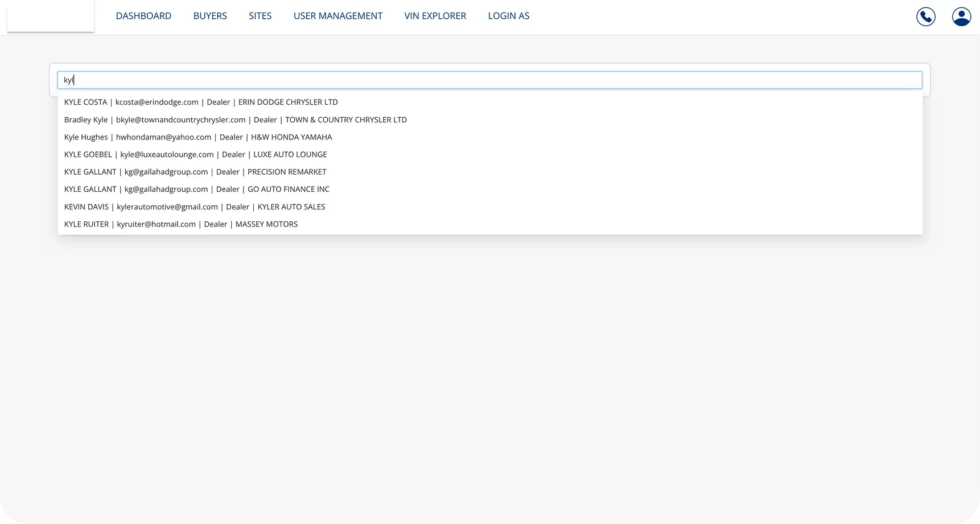Click the blank logo box in header
The image size is (980, 524).
[51, 16]
